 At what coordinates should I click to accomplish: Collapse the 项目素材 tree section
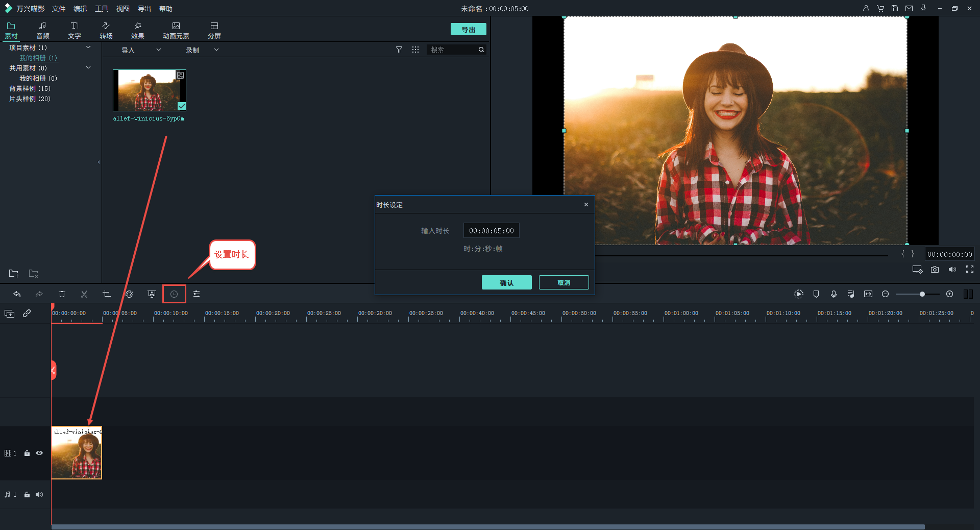(x=88, y=47)
